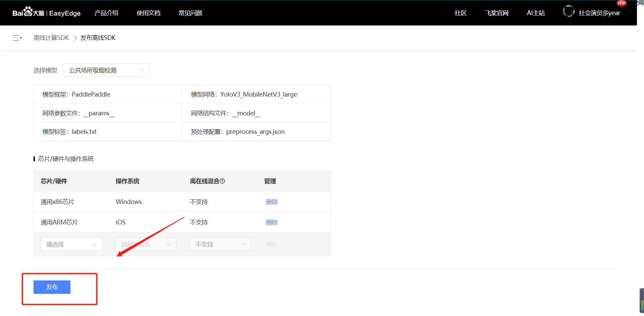This screenshot has height=316, width=644.
Task: Open the sidebar hamburger menu icon
Action: tap(17, 38)
